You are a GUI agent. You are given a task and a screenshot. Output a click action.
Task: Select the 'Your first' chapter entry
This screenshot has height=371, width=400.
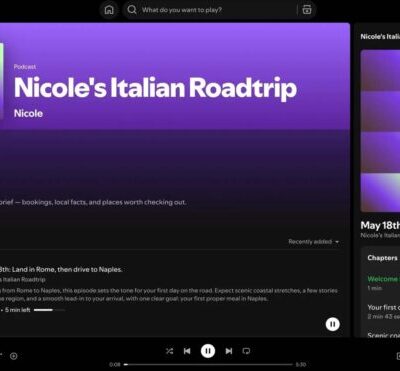pyautogui.click(x=383, y=311)
